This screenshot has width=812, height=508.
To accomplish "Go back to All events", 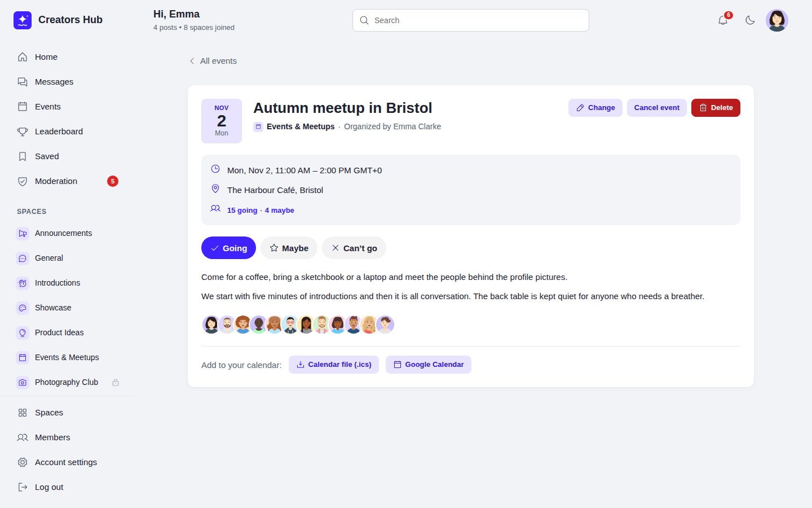I will tap(213, 61).
